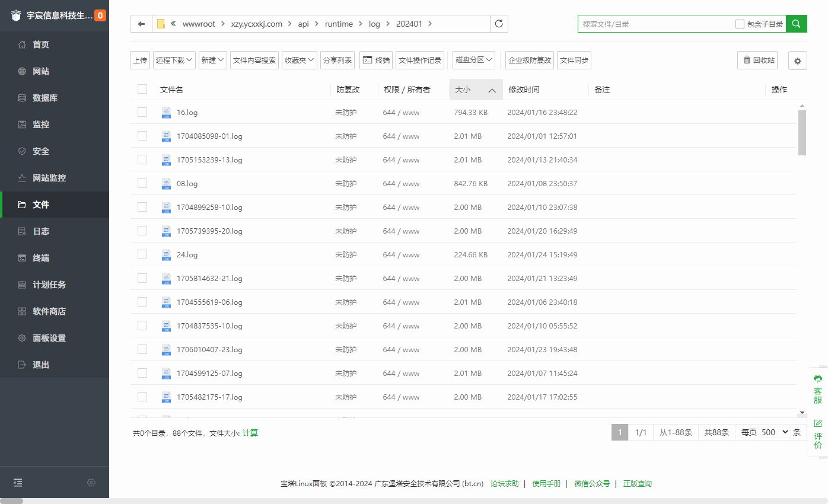
Task: Click the 08.log file icon
Action: pyautogui.click(x=166, y=183)
